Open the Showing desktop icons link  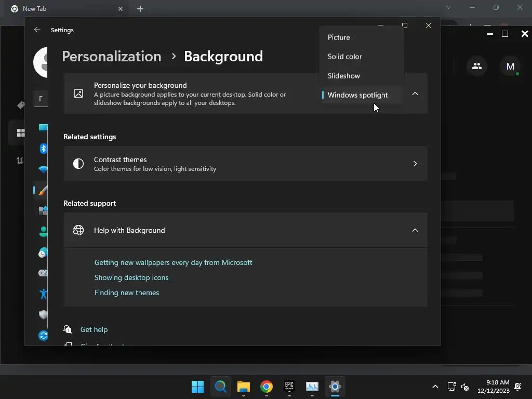pyautogui.click(x=131, y=277)
